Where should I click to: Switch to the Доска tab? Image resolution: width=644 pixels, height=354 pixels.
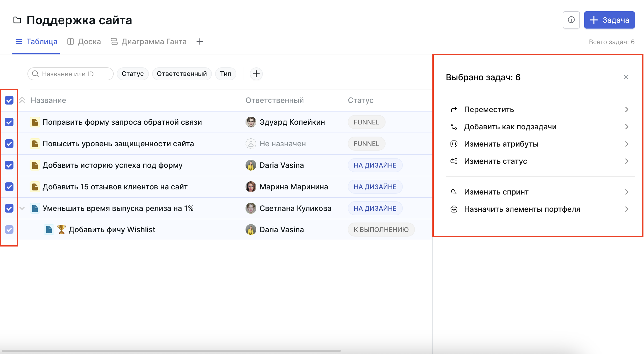[x=84, y=42]
